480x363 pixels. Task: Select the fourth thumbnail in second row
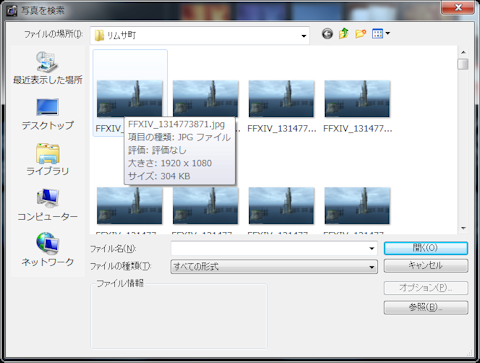357,206
